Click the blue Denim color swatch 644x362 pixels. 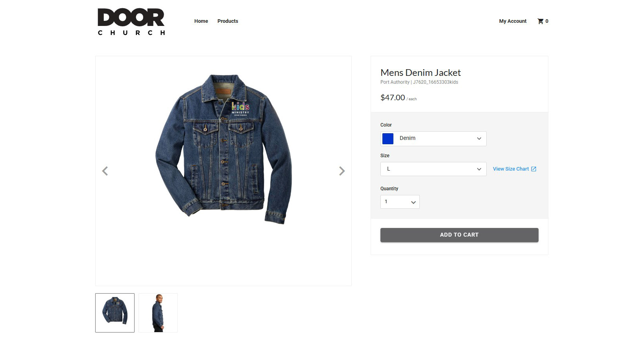[x=388, y=139]
